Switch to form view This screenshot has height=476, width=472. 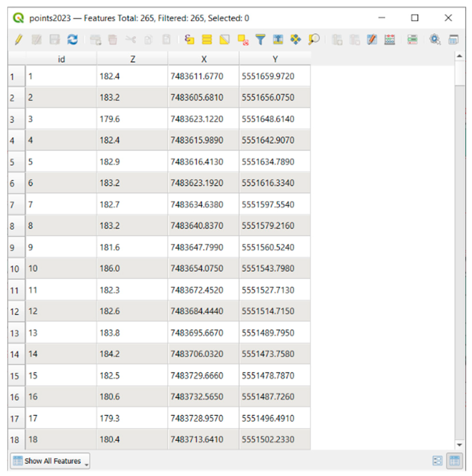pyautogui.click(x=437, y=461)
